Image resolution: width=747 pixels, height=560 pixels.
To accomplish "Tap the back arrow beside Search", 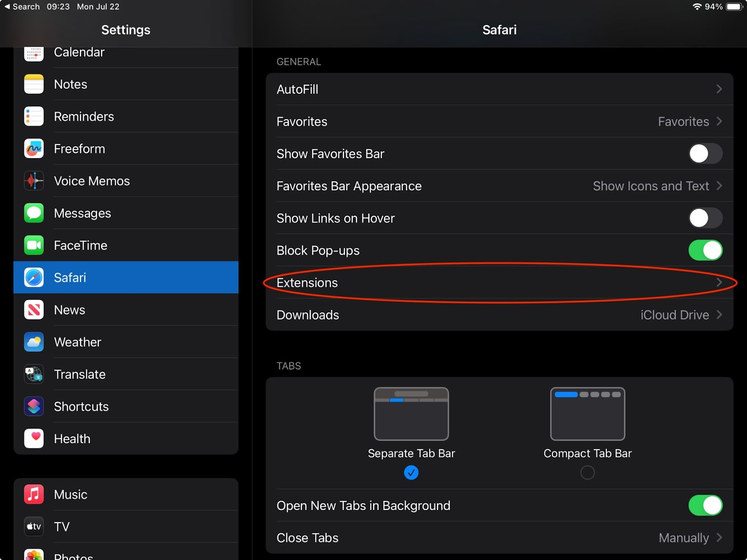I will pos(7,7).
